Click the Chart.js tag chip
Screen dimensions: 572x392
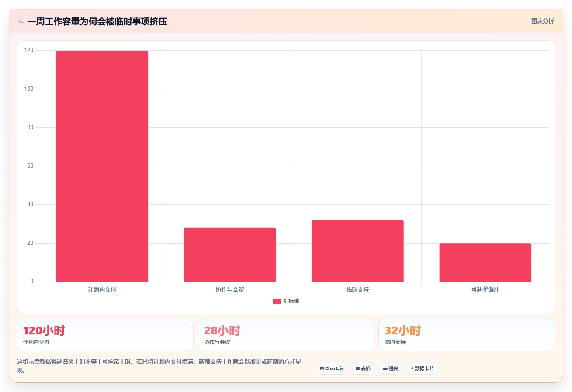pos(331,368)
